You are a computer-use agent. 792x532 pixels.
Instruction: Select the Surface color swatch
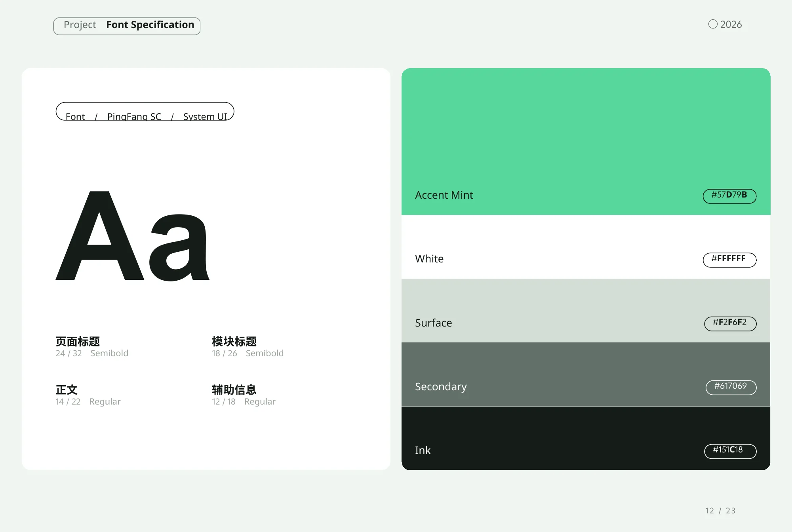click(586, 311)
